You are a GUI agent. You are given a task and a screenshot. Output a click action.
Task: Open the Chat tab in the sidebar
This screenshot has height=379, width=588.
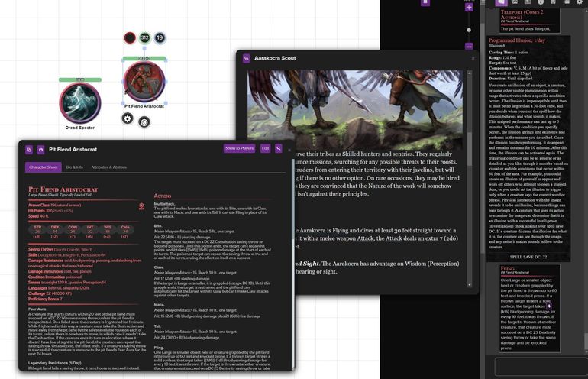tap(501, 2)
